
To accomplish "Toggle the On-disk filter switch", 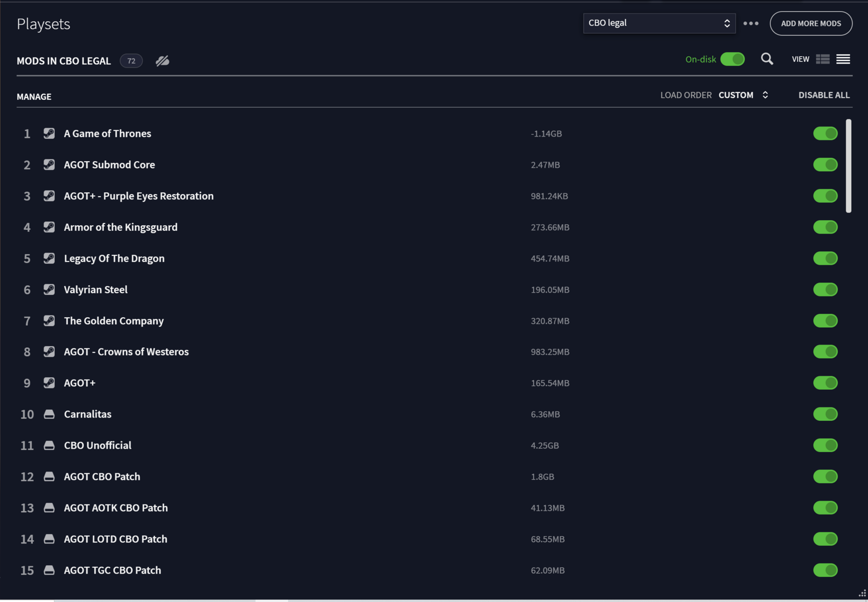I will [733, 59].
